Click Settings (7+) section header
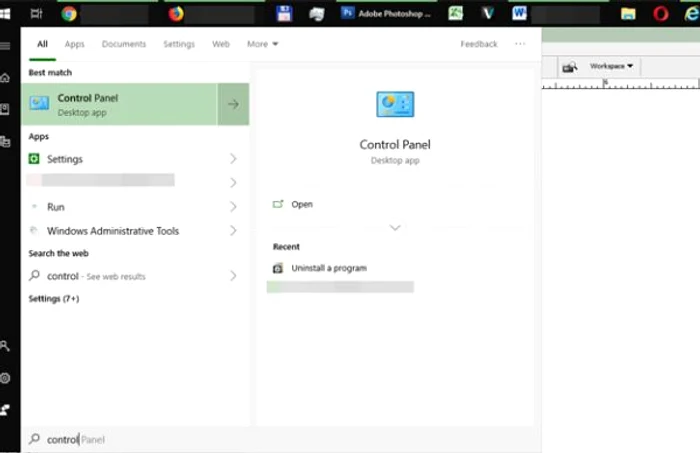Viewport: 700px width, 453px height. point(54,299)
